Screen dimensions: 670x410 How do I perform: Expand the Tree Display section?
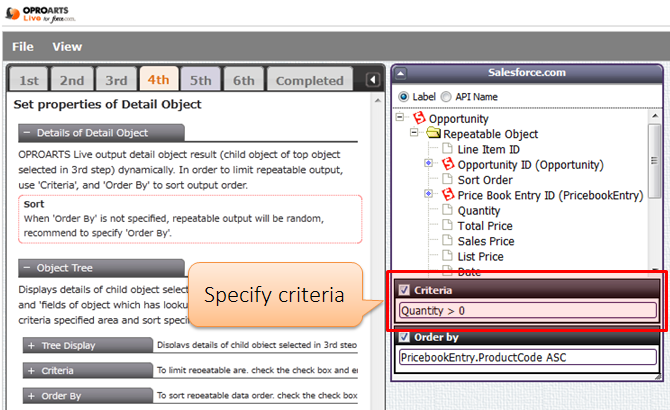click(88, 345)
